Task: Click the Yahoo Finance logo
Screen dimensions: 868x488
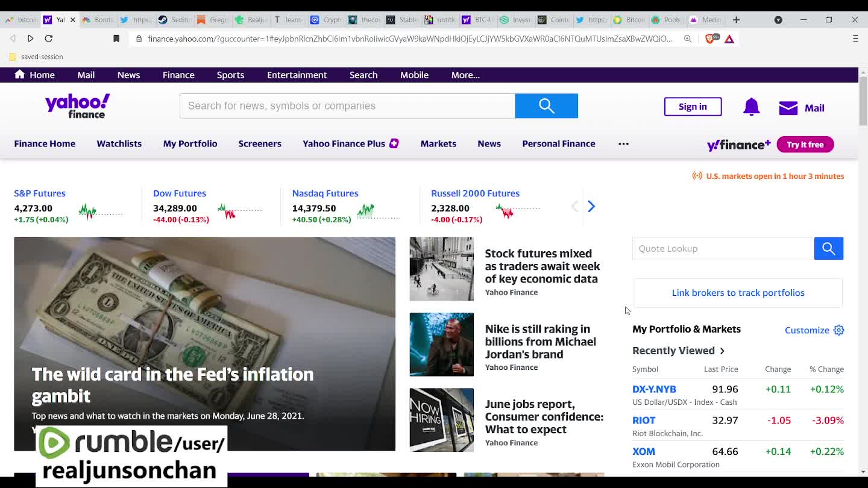Action: click(77, 106)
